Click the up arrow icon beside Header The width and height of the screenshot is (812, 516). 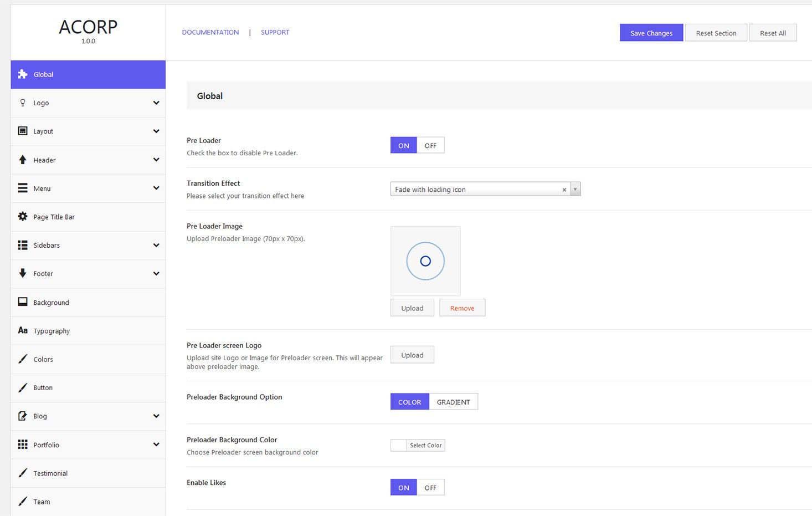23,160
